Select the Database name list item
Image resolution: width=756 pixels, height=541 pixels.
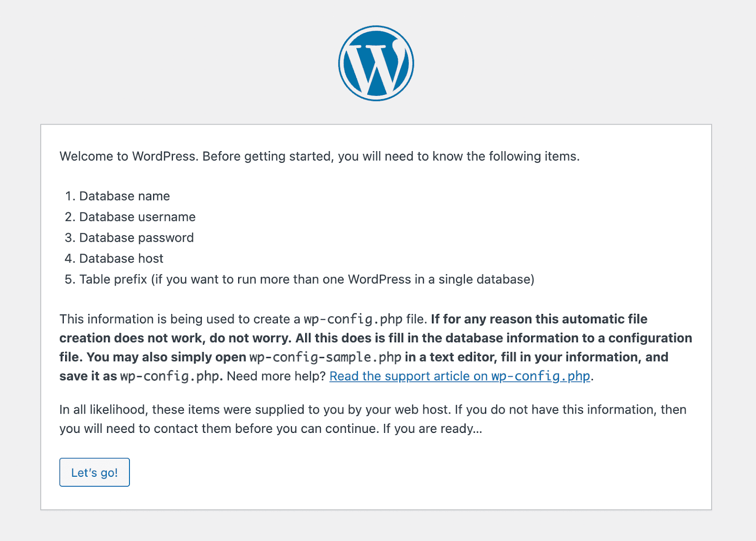tap(125, 196)
